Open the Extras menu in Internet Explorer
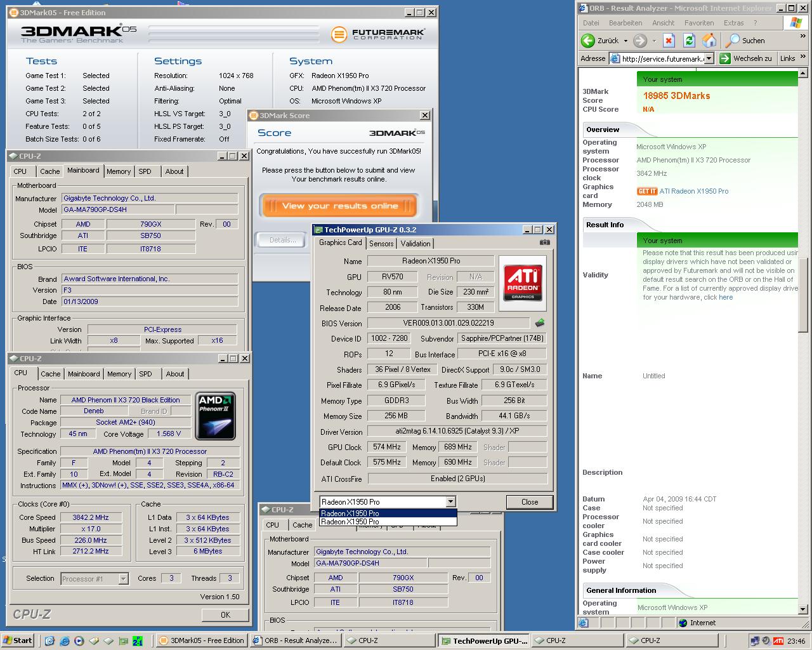This screenshot has width=812, height=650. [733, 23]
